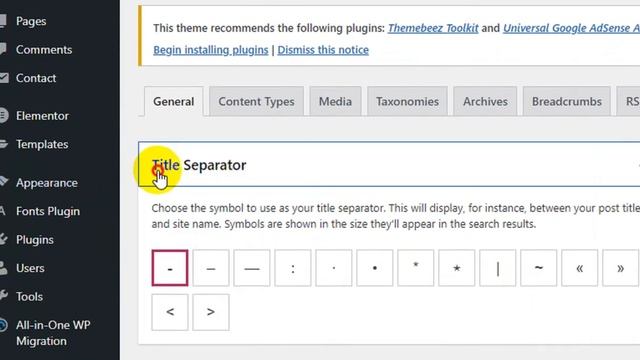Image resolution: width=640 pixels, height=360 pixels.
Task: Collapse the Title Separator section header
Action: 389,164
